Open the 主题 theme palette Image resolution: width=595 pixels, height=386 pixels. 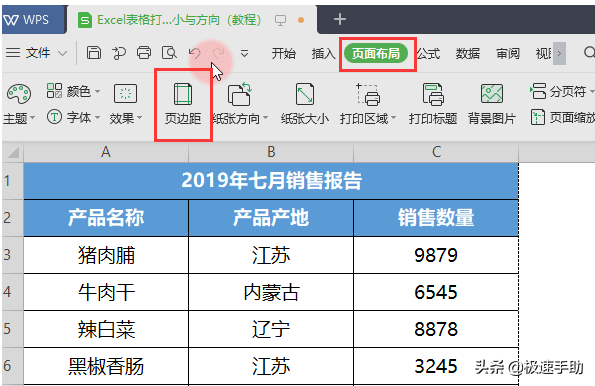coord(19,104)
